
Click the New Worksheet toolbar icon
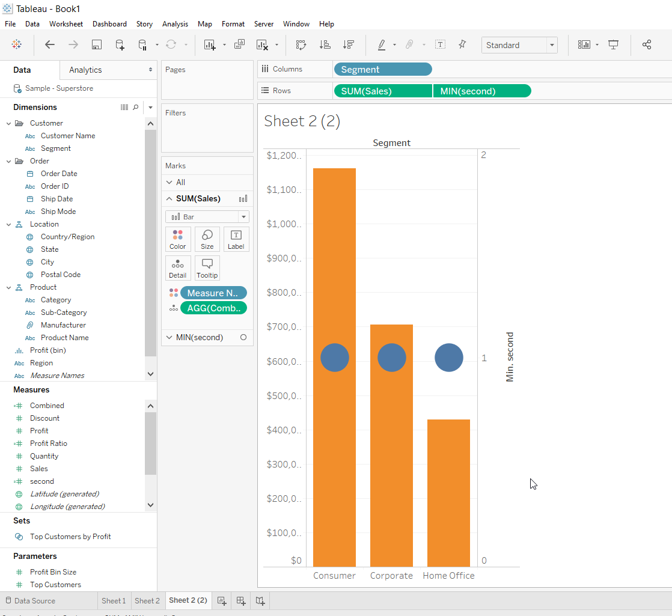click(x=210, y=44)
